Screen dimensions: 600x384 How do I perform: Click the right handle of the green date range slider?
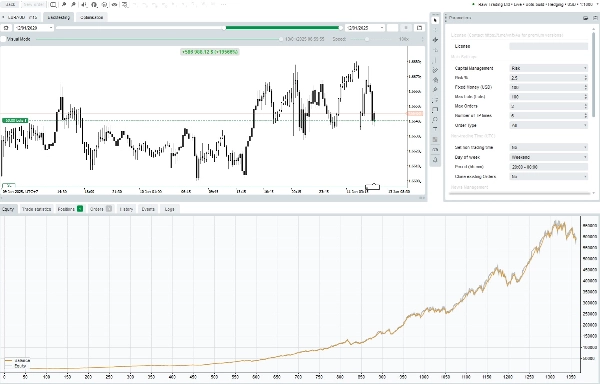pyautogui.click(x=341, y=28)
